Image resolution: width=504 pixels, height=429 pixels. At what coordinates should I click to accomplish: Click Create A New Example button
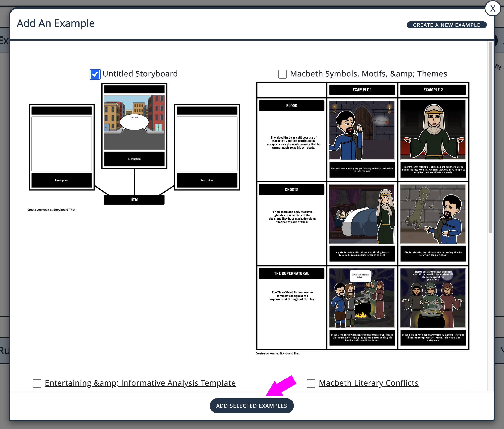pyautogui.click(x=446, y=25)
